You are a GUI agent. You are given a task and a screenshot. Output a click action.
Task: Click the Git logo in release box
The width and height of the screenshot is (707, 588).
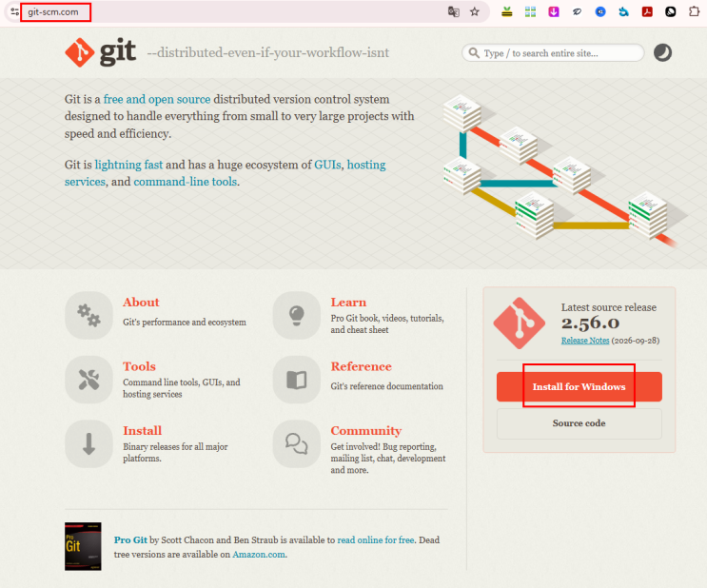point(519,323)
